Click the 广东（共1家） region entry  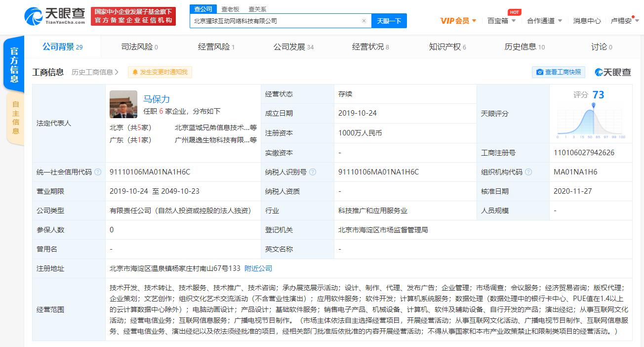130,140
